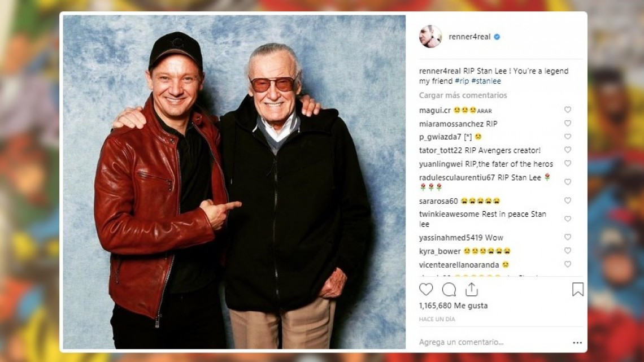This screenshot has height=362, width=644.
Task: Open the #rip hashtag
Action: pos(461,81)
